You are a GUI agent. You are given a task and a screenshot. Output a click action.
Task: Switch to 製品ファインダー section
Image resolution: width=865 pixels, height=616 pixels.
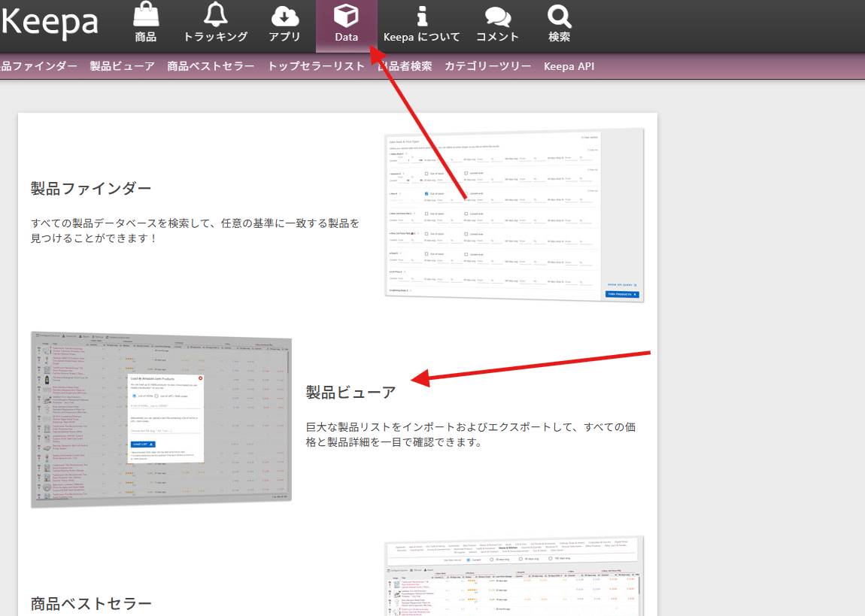coord(35,65)
